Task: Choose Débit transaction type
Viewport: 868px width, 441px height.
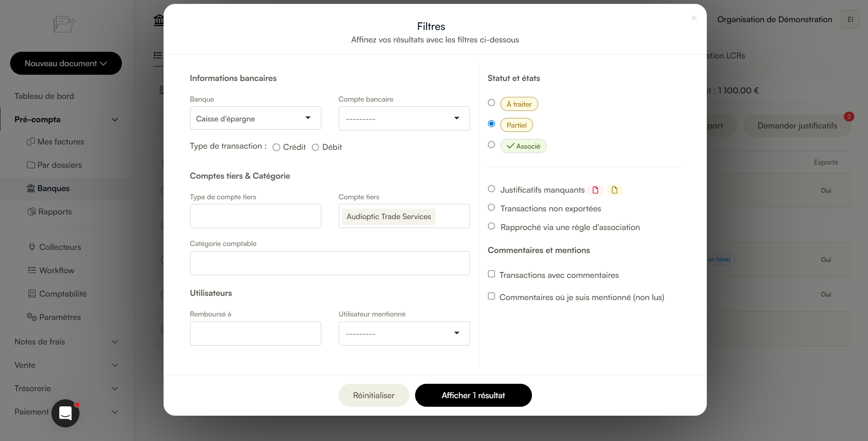Action: point(315,148)
